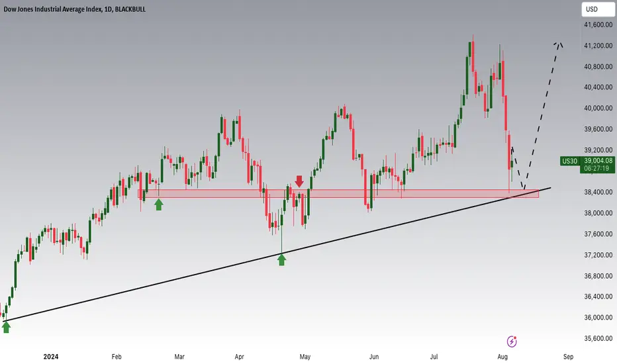Screen dimensions: 617x364
Task: Click the Aug time axis label
Action: pyautogui.click(x=502, y=357)
